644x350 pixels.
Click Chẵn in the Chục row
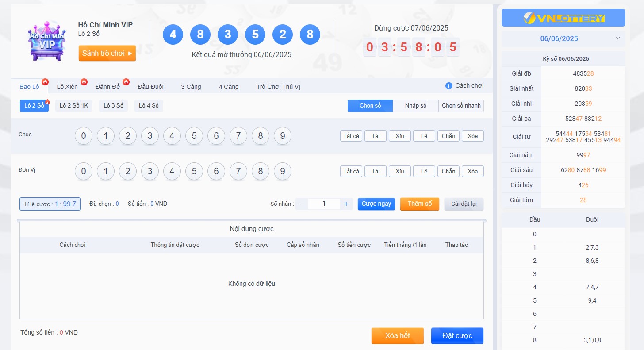coord(448,136)
